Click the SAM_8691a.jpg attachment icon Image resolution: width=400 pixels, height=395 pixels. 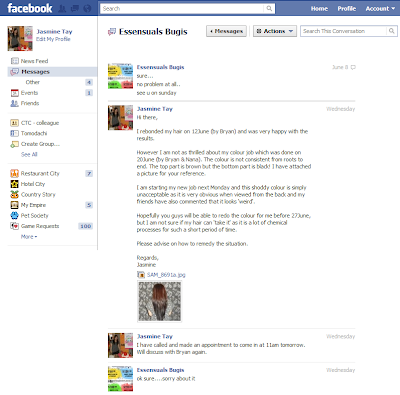click(x=141, y=275)
